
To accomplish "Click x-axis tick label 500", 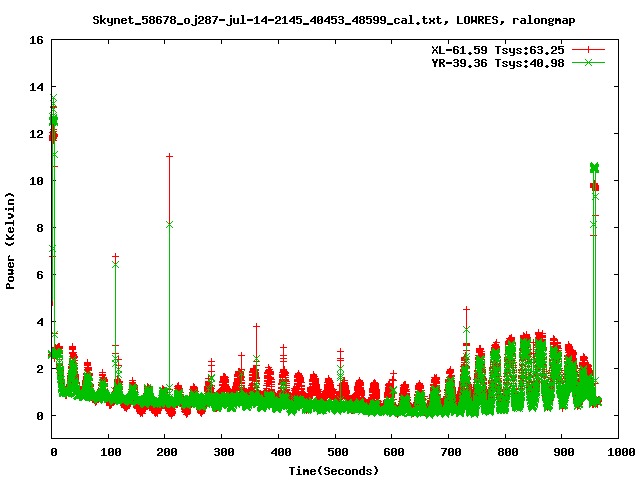I will [337, 452].
